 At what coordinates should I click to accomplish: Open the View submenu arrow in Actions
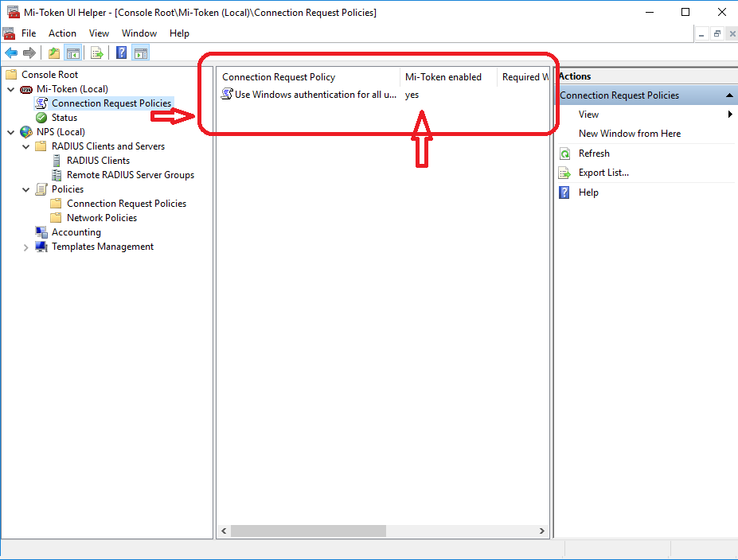[x=730, y=115]
